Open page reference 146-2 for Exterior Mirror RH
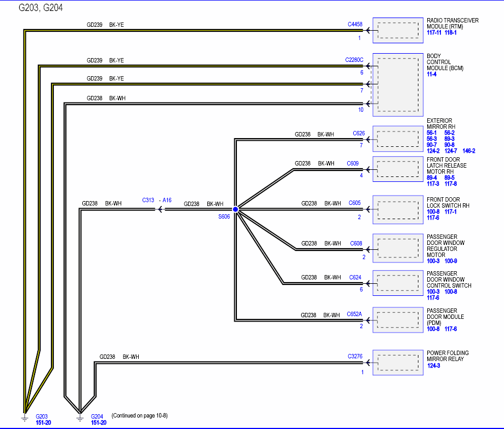 [469, 151]
